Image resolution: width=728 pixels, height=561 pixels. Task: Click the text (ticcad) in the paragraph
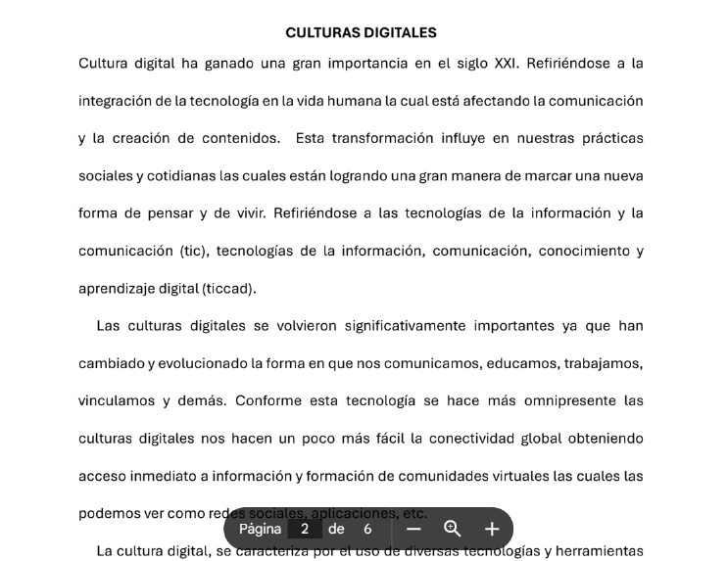tap(229, 289)
